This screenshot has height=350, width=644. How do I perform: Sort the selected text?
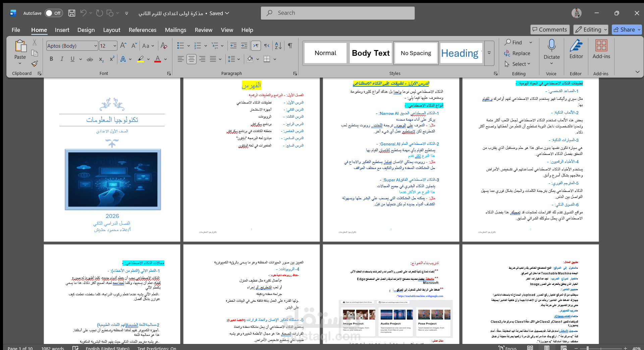coord(278,46)
